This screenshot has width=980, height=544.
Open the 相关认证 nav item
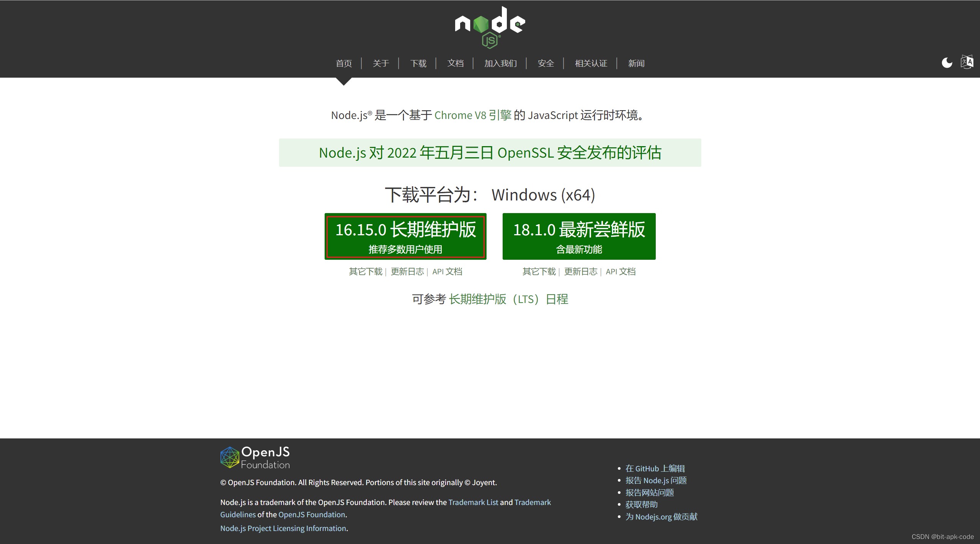(591, 64)
